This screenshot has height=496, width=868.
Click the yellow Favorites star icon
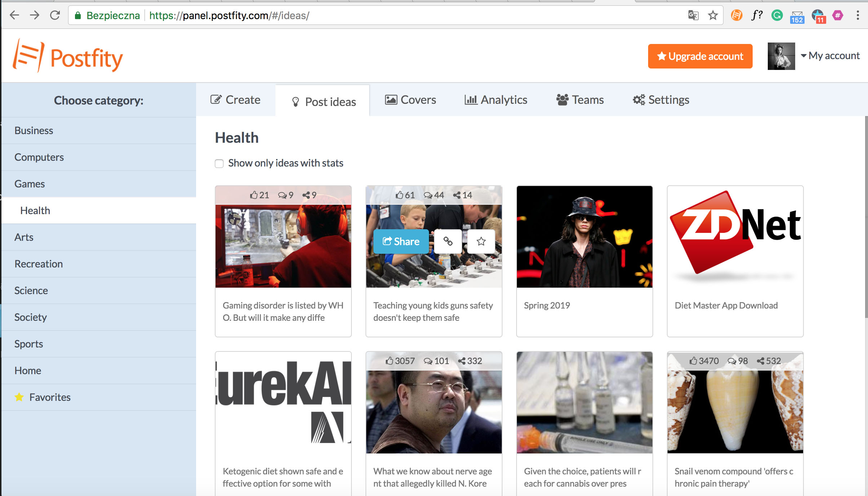tap(19, 397)
